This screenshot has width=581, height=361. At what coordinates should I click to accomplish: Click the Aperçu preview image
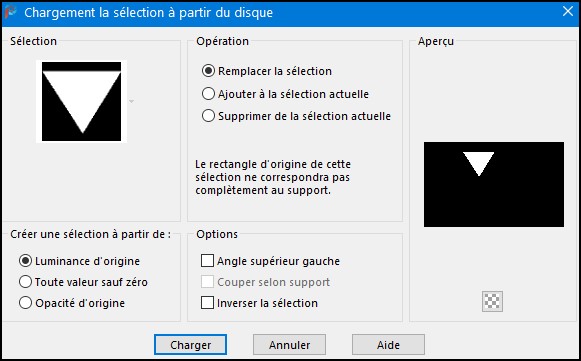click(494, 185)
